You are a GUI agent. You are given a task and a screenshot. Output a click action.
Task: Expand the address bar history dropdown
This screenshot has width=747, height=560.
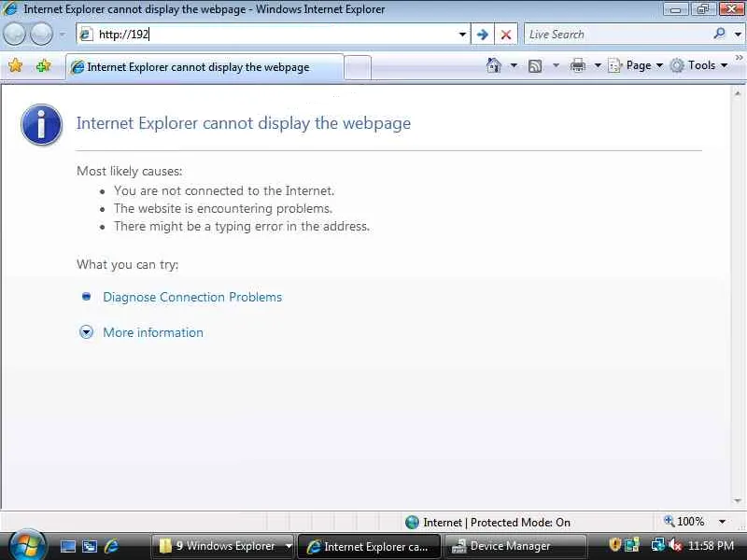click(x=462, y=35)
